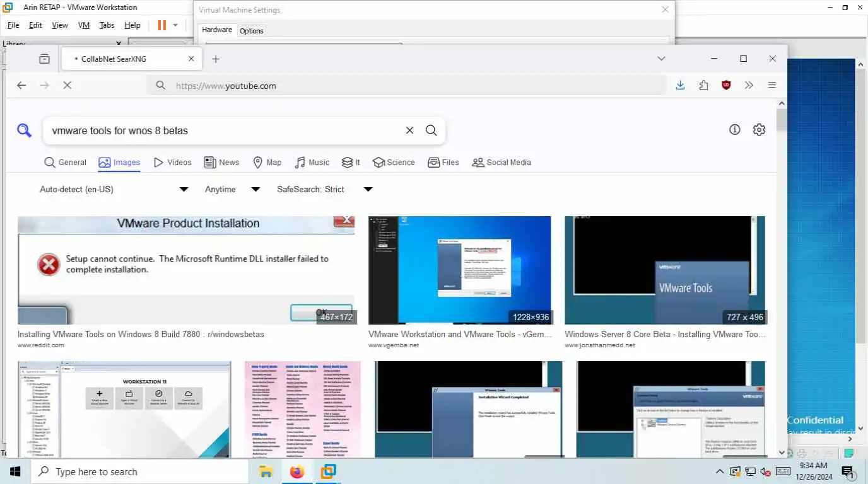Switch to Options tab in VM Settings
This screenshot has height=484, width=868.
coord(251,30)
